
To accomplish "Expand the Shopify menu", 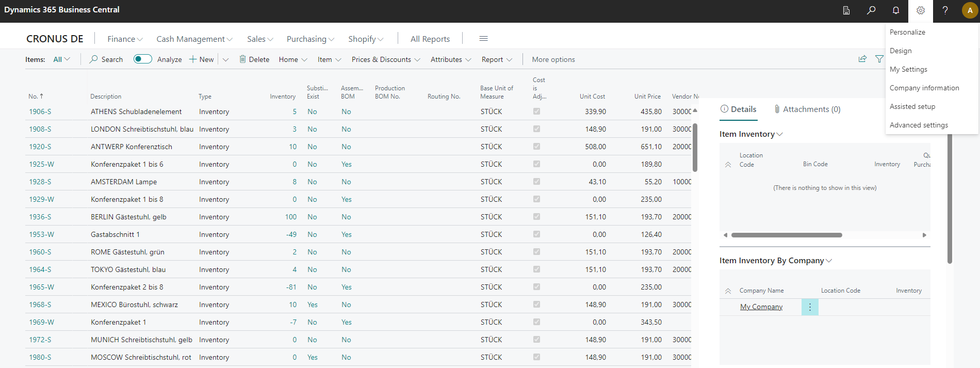I will tap(366, 39).
